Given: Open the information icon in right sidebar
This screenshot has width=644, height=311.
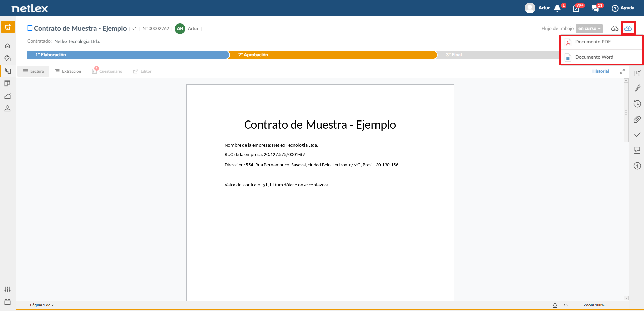Looking at the screenshot, I should coord(637,166).
